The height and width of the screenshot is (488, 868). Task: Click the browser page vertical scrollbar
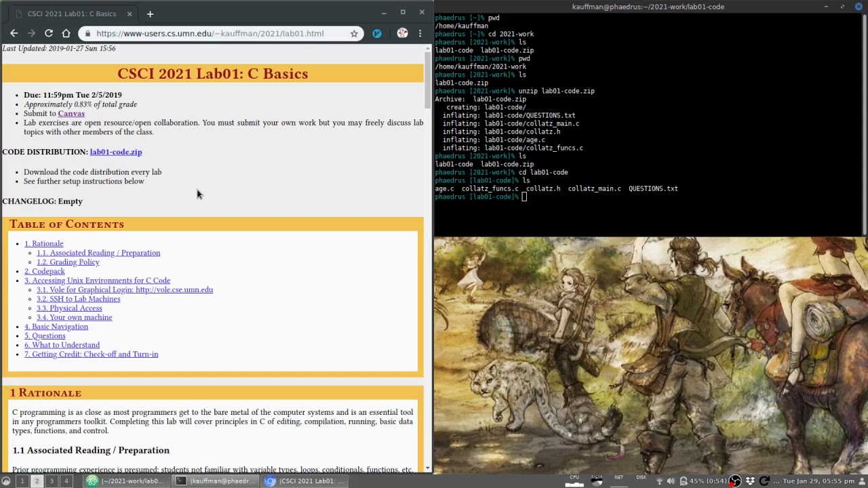[x=428, y=80]
